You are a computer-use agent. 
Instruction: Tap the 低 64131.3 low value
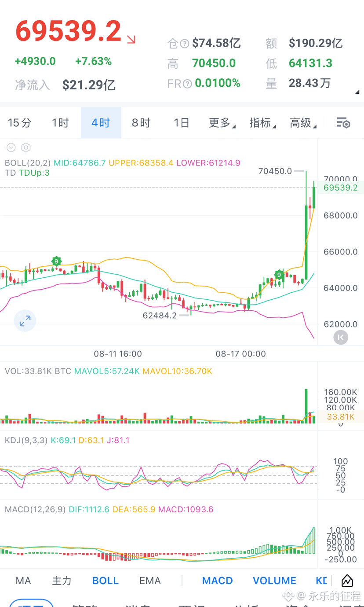point(310,63)
